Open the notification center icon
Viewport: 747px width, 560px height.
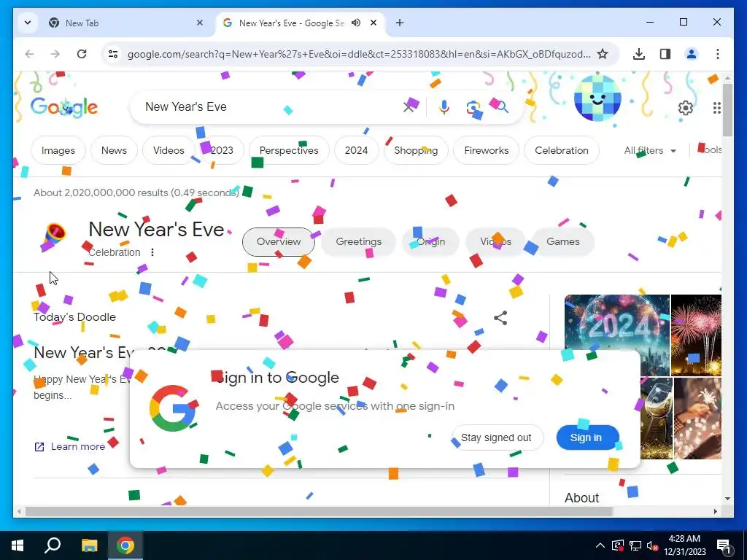pyautogui.click(x=724, y=546)
